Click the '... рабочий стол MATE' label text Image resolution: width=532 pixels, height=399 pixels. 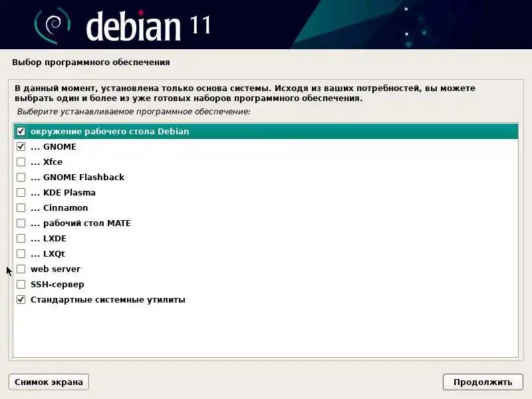80,223
